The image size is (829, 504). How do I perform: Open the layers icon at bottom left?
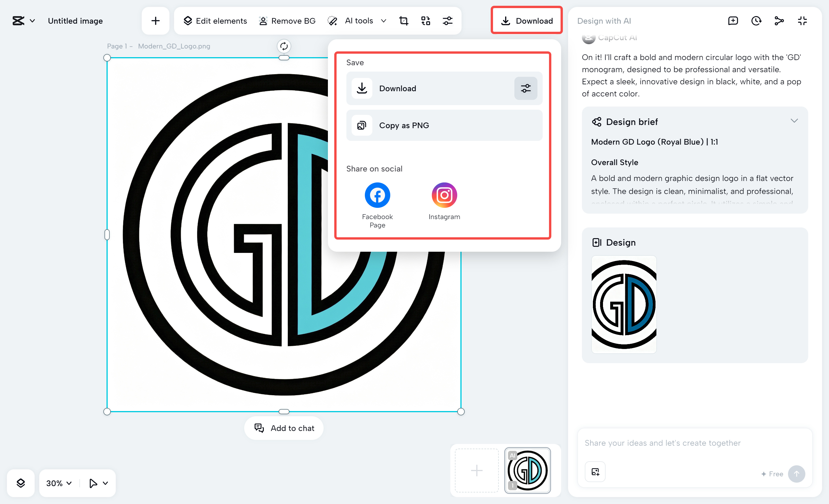[x=20, y=483]
